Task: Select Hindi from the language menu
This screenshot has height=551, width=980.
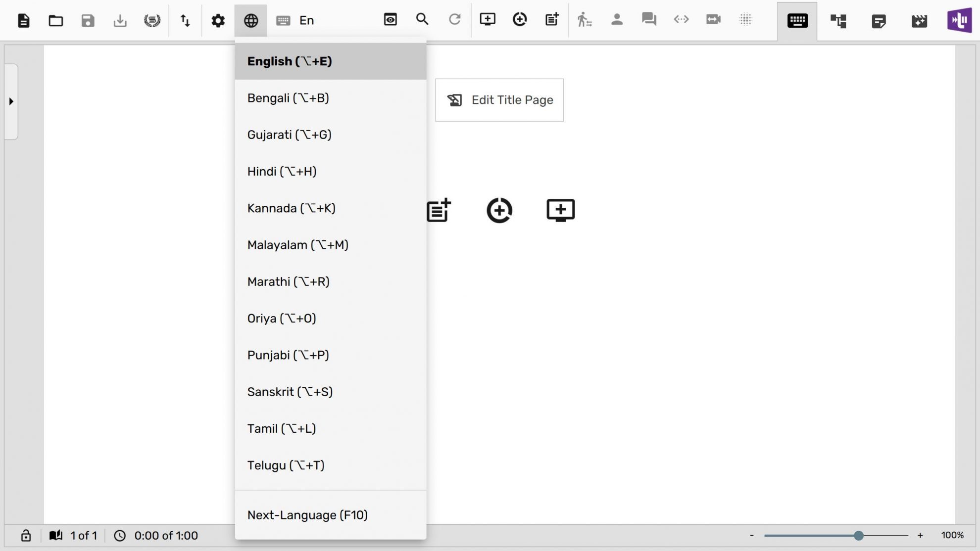Action: pos(282,171)
